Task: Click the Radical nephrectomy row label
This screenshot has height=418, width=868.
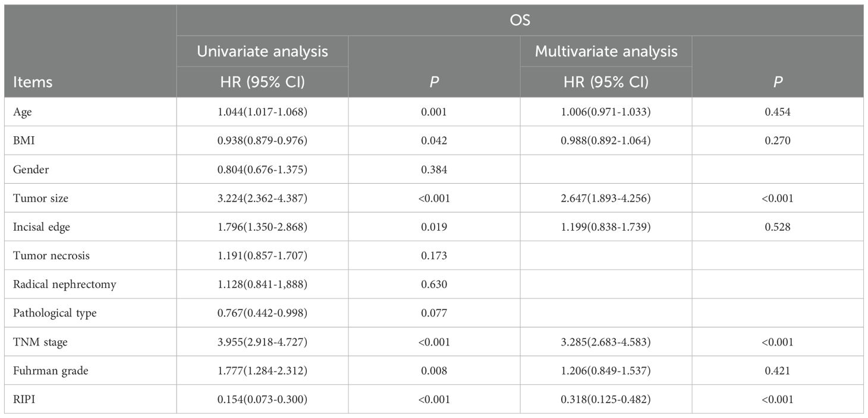Action: coord(64,284)
